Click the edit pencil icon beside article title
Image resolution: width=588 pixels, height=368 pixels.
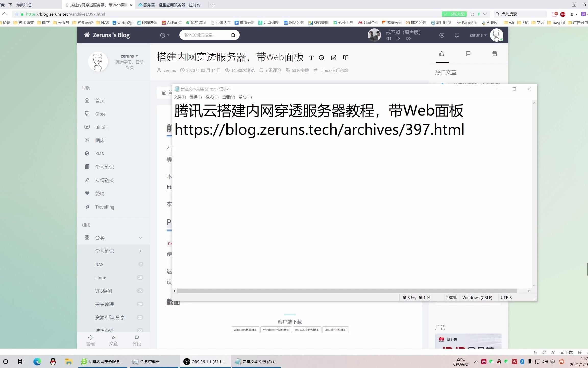(333, 58)
